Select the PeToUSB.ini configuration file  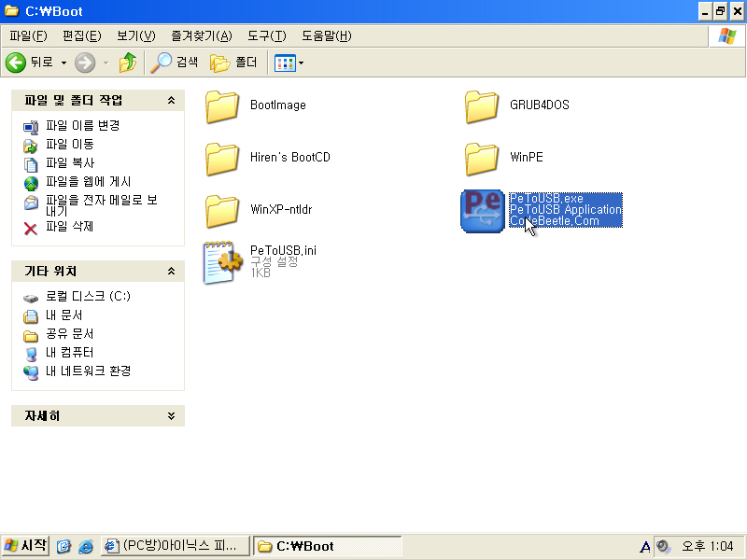point(223,262)
